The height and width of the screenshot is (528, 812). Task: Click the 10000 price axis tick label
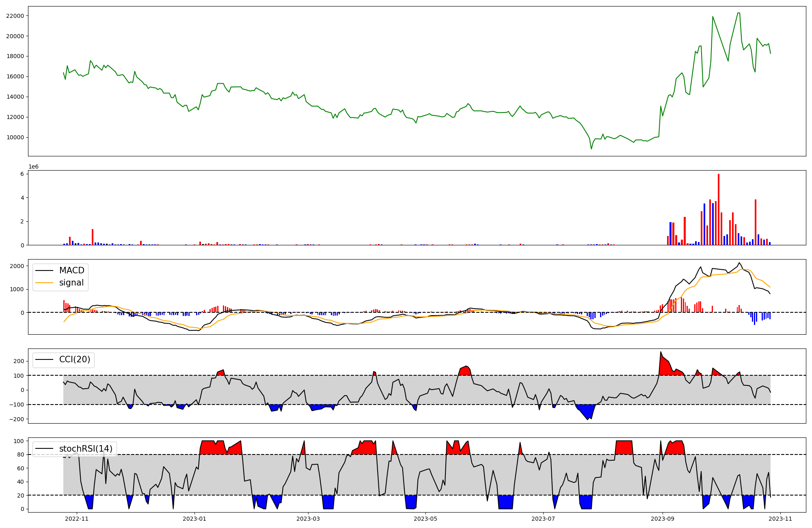[x=15, y=137]
